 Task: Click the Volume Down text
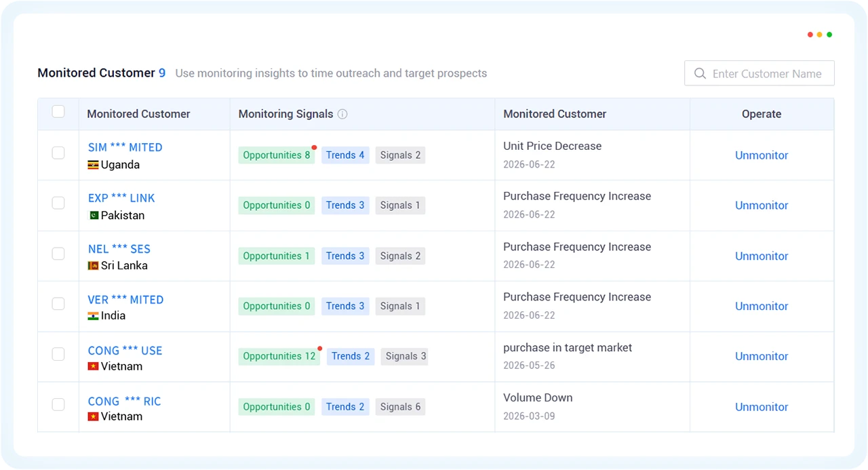(x=538, y=397)
